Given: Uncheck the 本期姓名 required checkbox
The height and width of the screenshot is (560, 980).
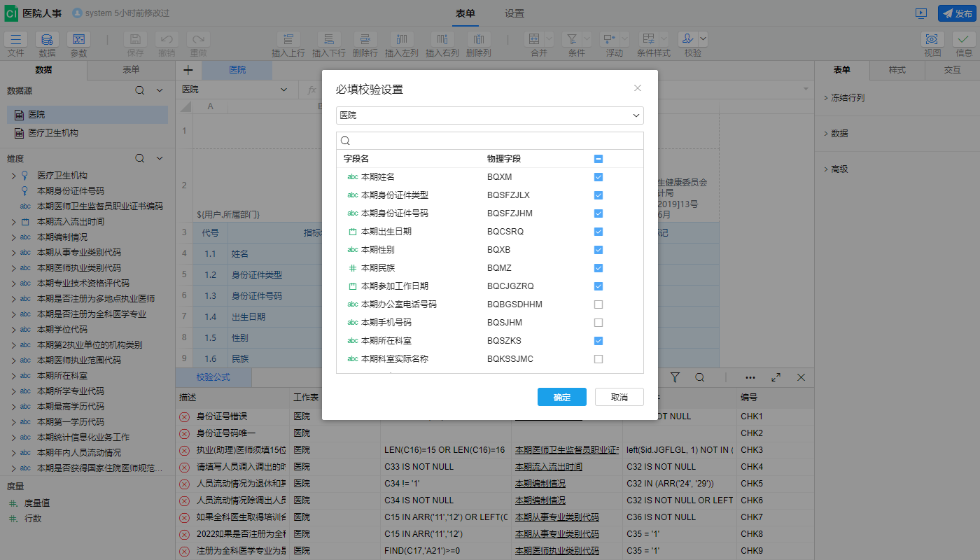Looking at the screenshot, I should 598,177.
